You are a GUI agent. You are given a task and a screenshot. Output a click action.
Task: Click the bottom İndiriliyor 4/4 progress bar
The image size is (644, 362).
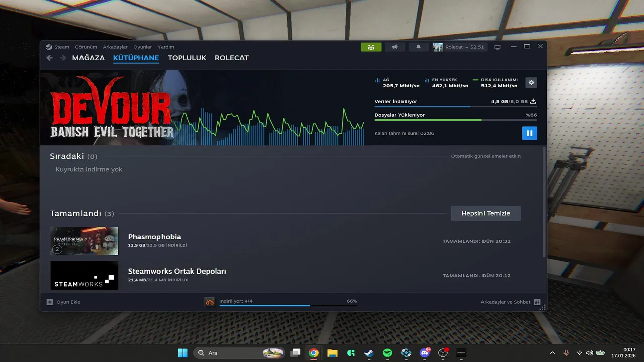click(x=288, y=305)
